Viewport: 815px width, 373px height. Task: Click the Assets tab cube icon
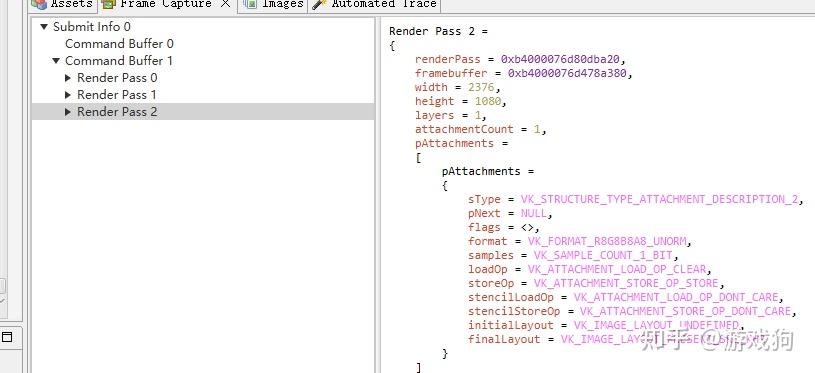tap(38, 4)
